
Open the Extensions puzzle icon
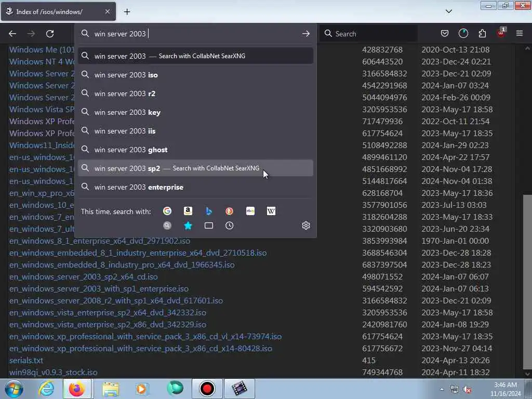point(482,33)
